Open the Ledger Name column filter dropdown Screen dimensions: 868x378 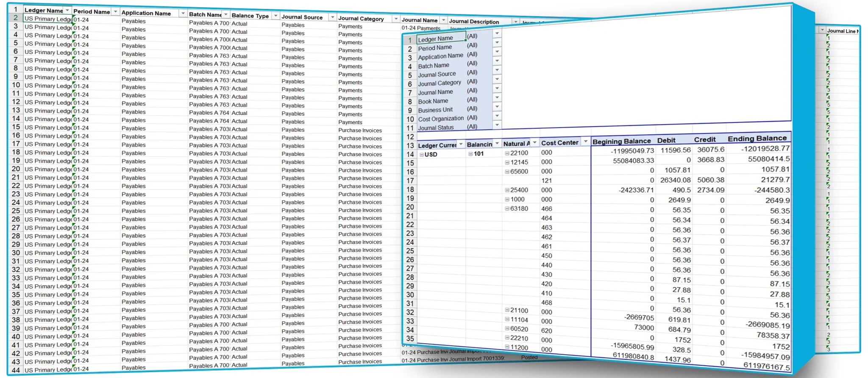(x=67, y=11)
